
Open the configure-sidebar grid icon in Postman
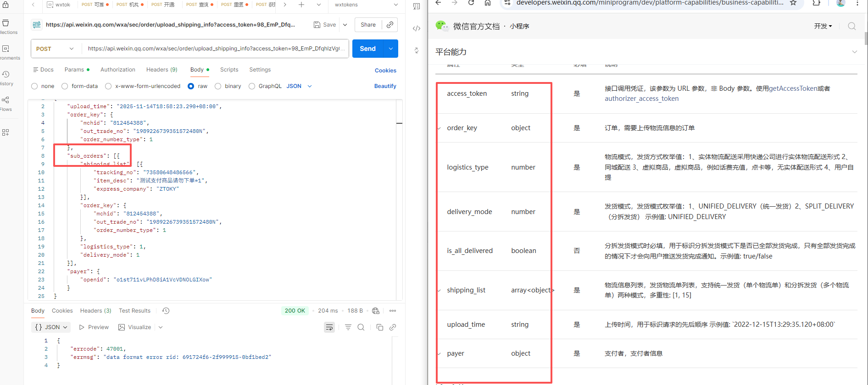pyautogui.click(x=6, y=132)
